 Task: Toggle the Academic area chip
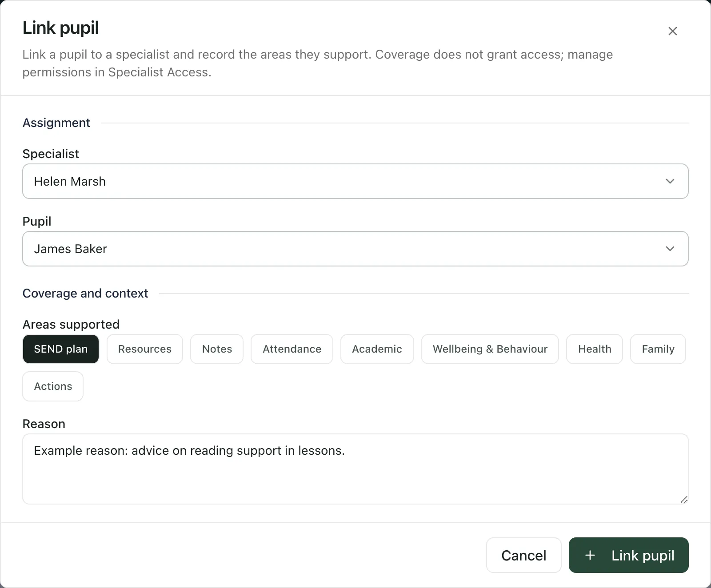[377, 349]
